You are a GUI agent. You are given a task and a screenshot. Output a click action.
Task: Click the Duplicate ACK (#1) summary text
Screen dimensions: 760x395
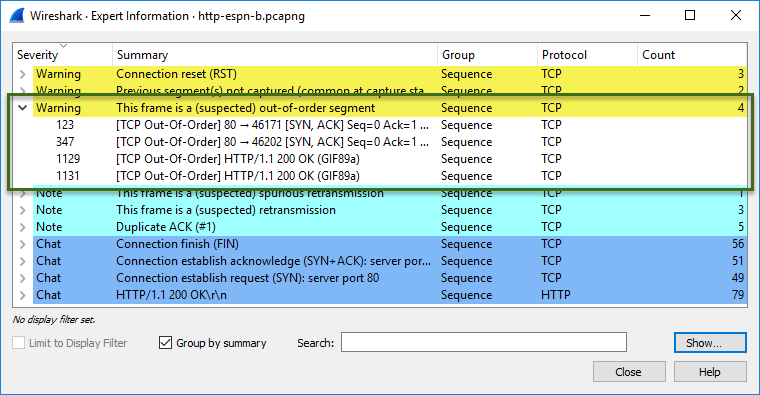166,227
